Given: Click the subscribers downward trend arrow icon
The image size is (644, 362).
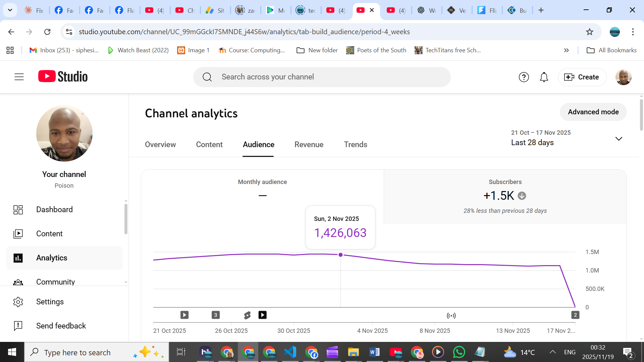Looking at the screenshot, I should [522, 196].
